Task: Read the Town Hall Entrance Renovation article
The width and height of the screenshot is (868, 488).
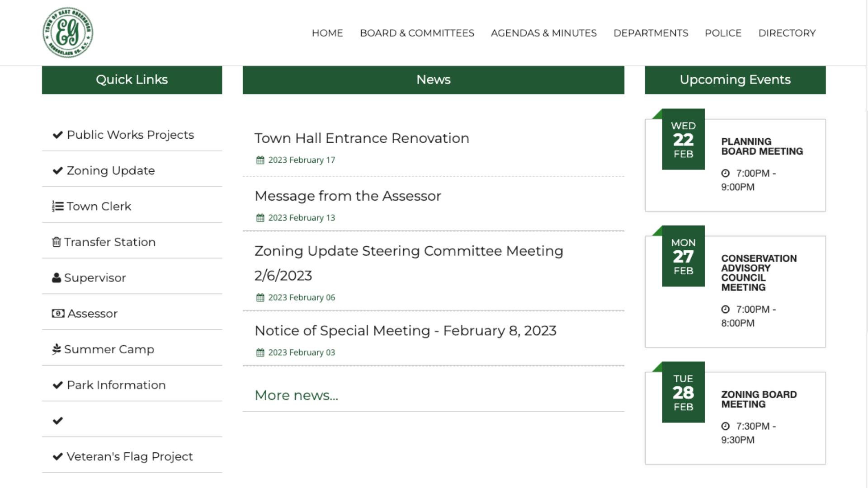Action: 362,138
